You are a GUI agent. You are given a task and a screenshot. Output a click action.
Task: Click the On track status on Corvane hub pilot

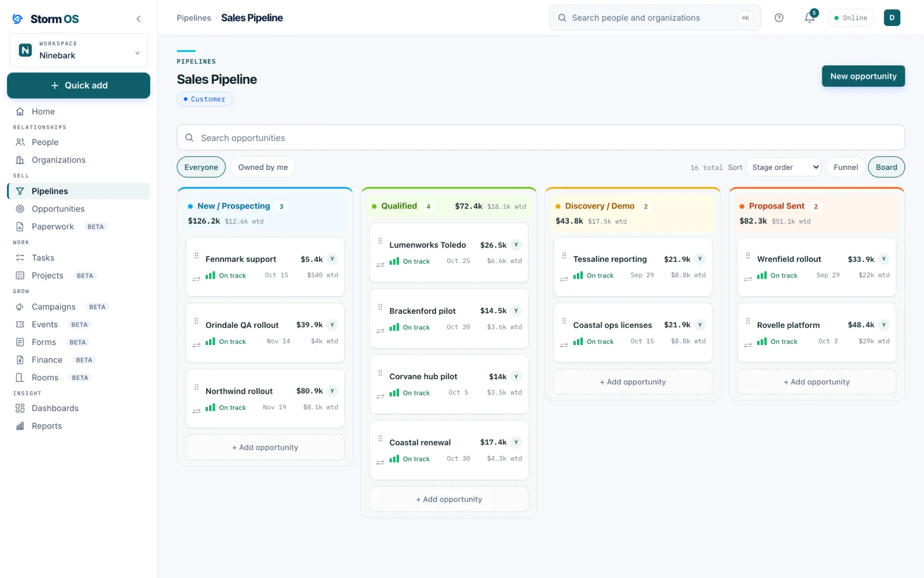tap(410, 393)
